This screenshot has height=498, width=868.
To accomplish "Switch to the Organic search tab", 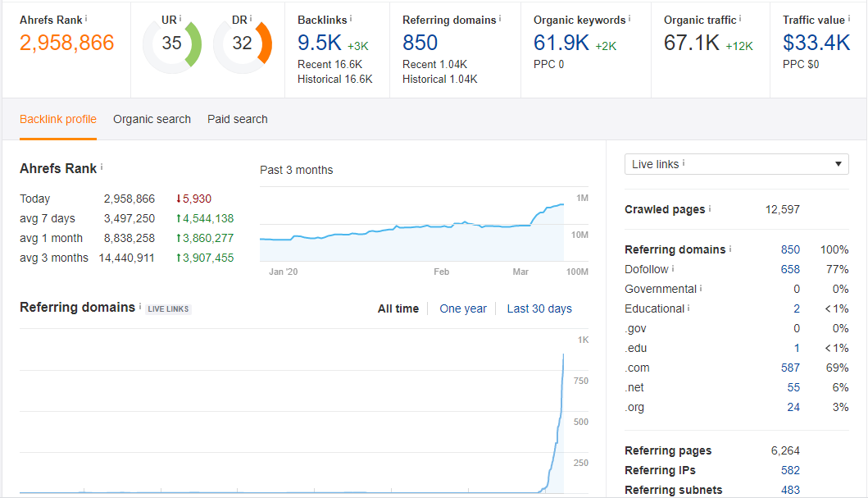I will 152,119.
